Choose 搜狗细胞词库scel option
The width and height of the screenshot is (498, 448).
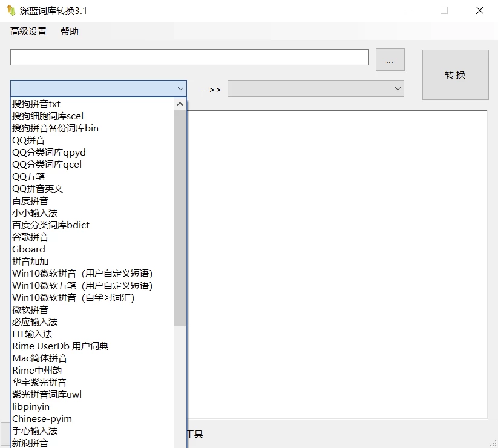coord(48,116)
